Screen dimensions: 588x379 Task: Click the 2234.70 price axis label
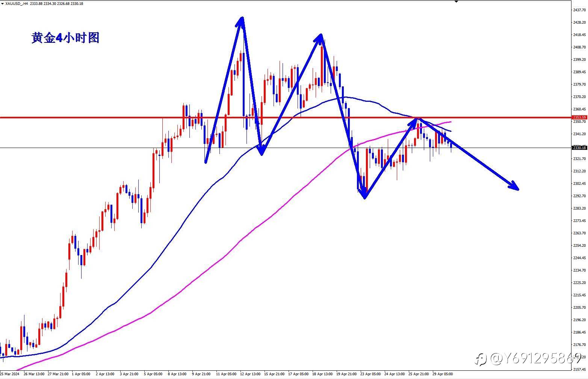(x=580, y=270)
